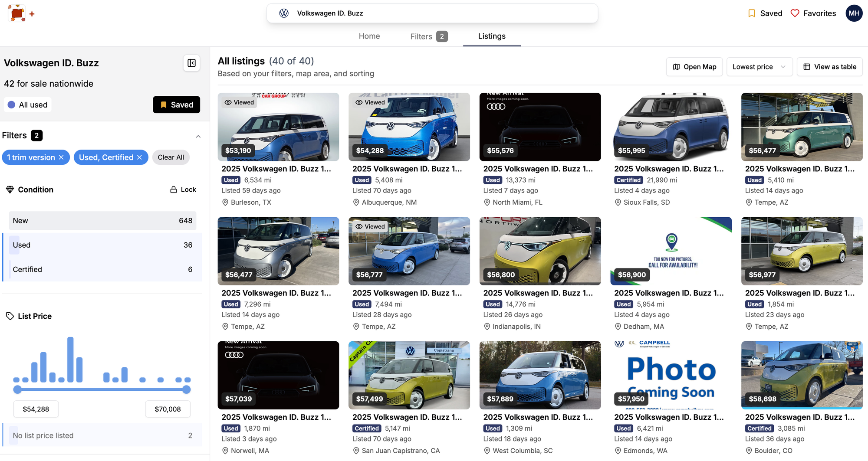
Task: Click the tallest bar in price histogram
Action: (x=70, y=360)
